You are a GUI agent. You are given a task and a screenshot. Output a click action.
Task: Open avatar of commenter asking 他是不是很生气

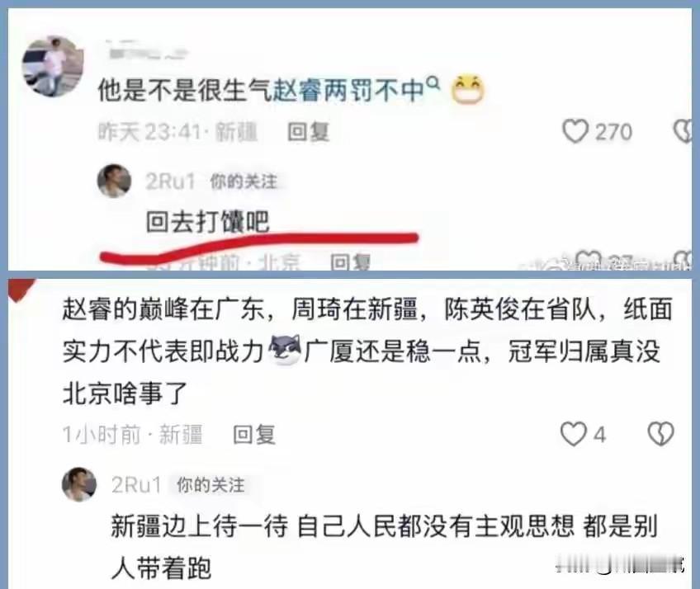(x=53, y=66)
